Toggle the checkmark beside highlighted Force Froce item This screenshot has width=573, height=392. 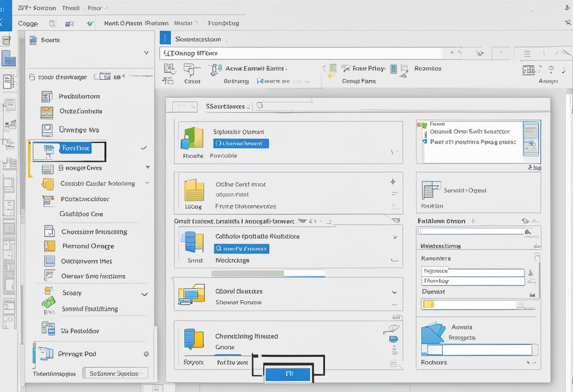tap(144, 148)
